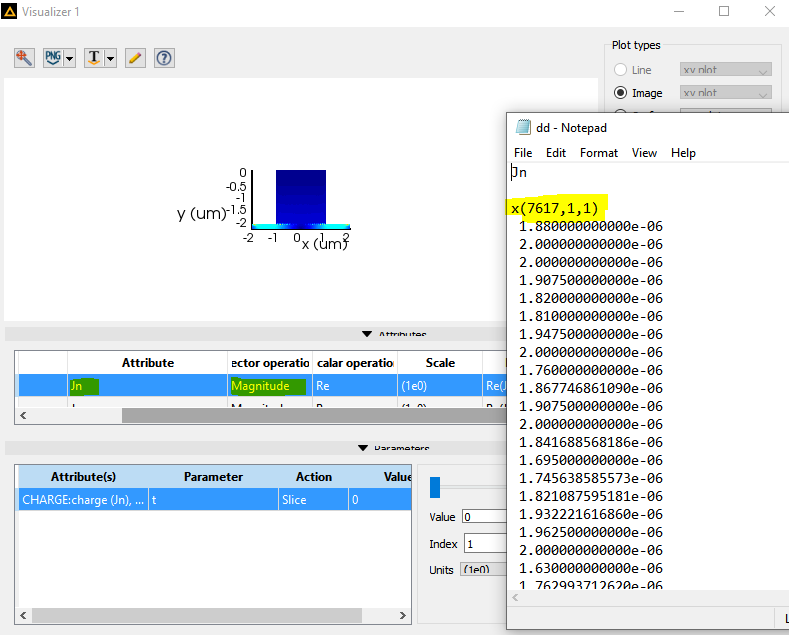Click the Slice action cell
This screenshot has width=789, height=635.
[313, 499]
